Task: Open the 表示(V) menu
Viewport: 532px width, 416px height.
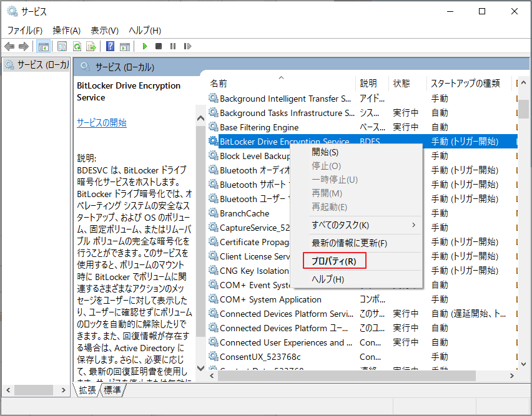Action: [104, 30]
